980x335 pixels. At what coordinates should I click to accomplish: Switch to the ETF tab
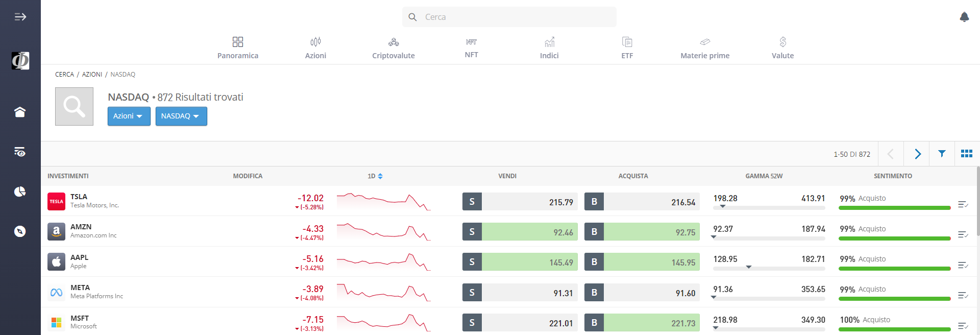coord(627,48)
